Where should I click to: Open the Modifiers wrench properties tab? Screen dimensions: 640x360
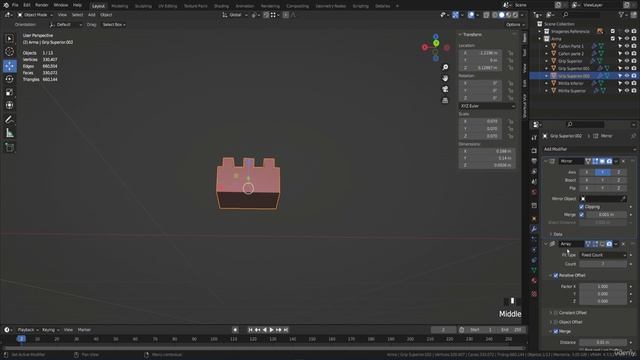pos(534,229)
